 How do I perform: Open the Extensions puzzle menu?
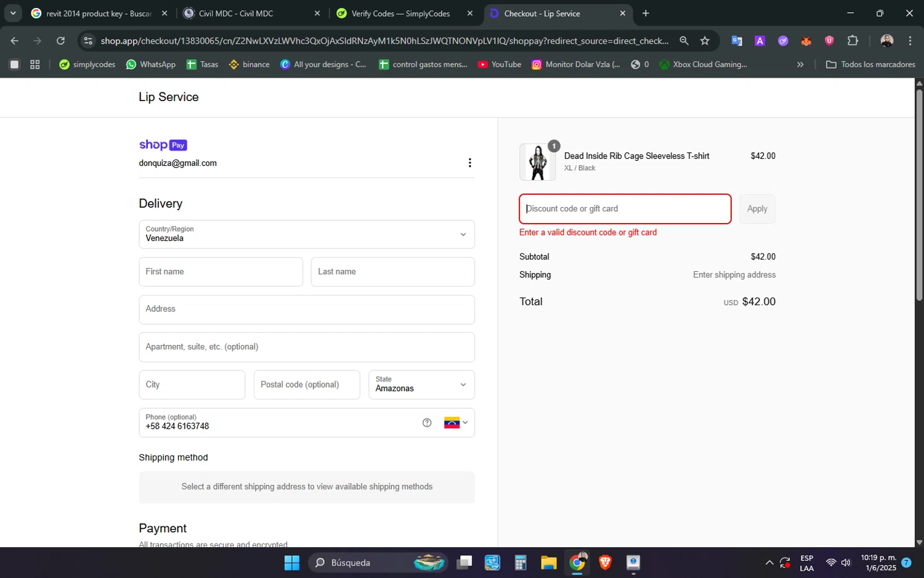click(853, 41)
